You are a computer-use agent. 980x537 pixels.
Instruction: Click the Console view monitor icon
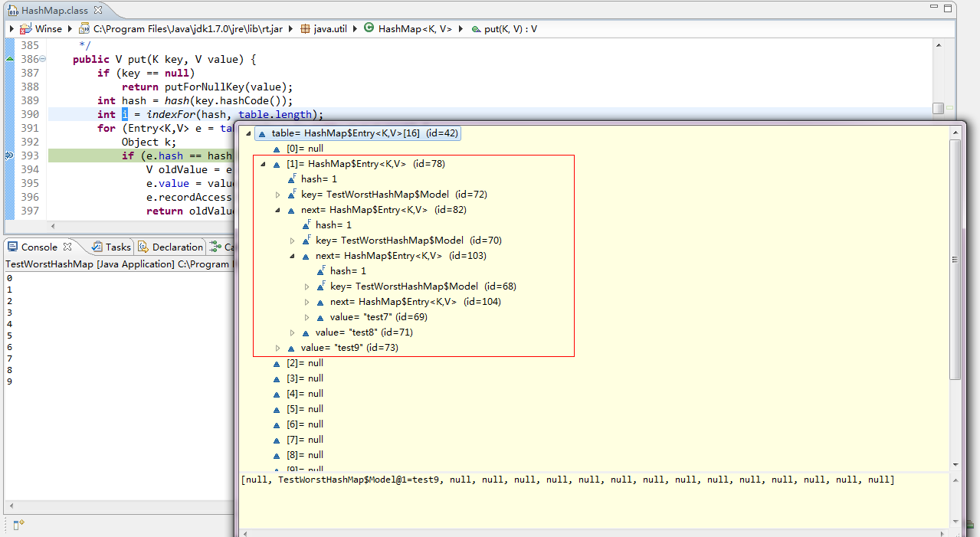pos(12,247)
